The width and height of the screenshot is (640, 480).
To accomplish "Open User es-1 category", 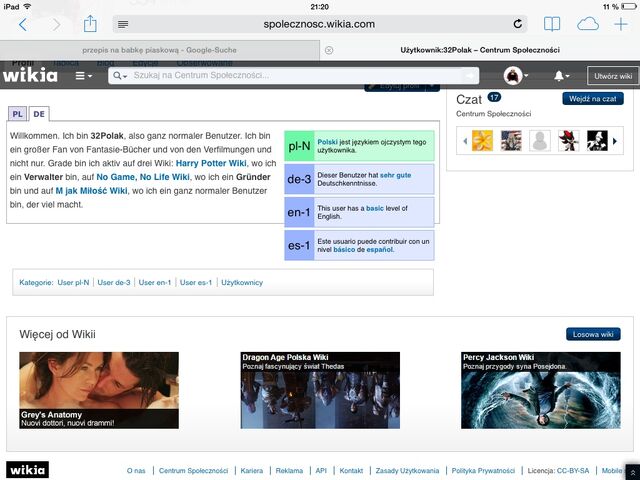I will coord(196,282).
